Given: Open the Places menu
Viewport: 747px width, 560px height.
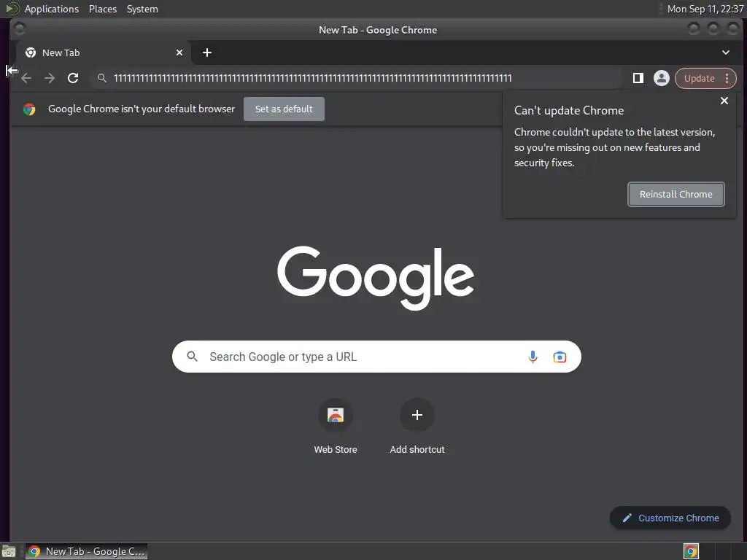Looking at the screenshot, I should (x=103, y=9).
